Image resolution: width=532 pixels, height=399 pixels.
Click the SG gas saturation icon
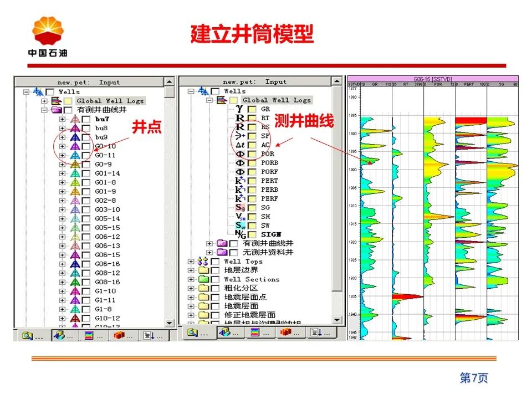240,207
